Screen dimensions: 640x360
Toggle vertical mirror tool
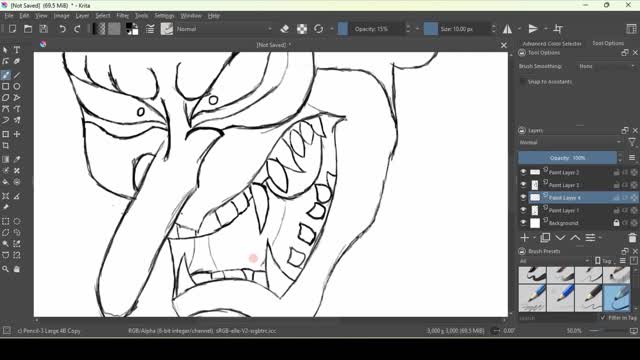[x=533, y=29]
